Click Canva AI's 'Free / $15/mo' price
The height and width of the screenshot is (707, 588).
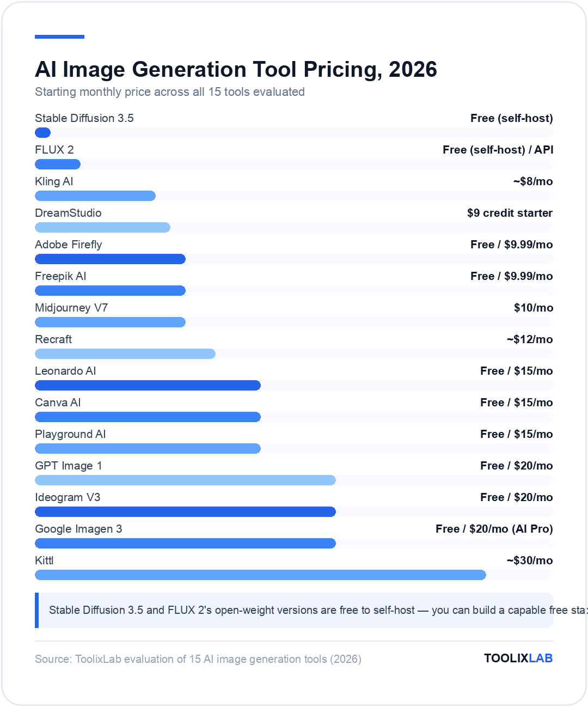(x=517, y=403)
